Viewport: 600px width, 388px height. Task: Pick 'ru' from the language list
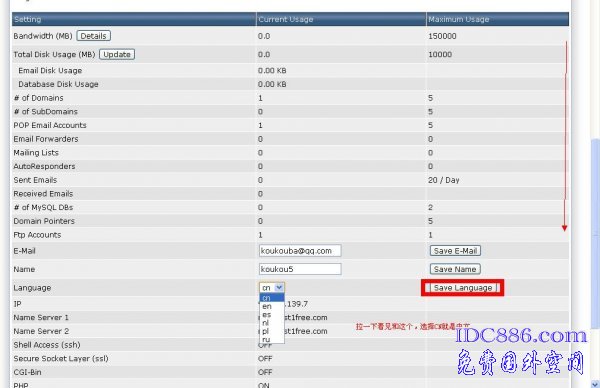(x=272, y=339)
